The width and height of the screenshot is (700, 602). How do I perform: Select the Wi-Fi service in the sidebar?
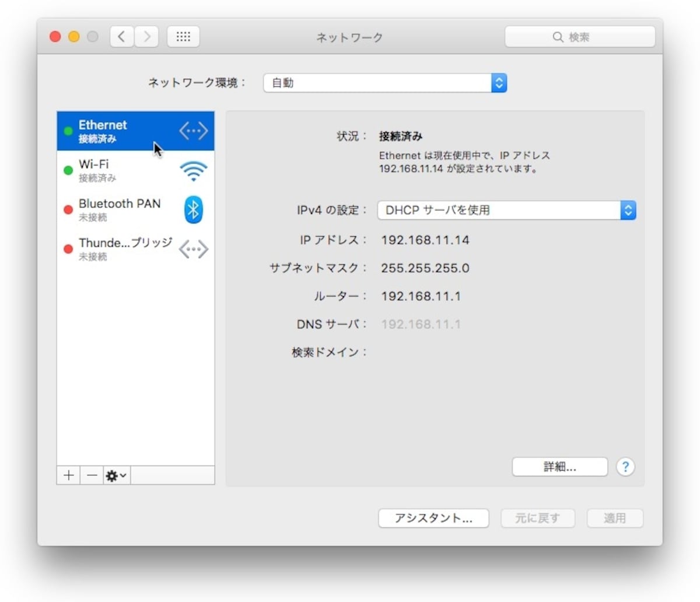pyautogui.click(x=135, y=170)
